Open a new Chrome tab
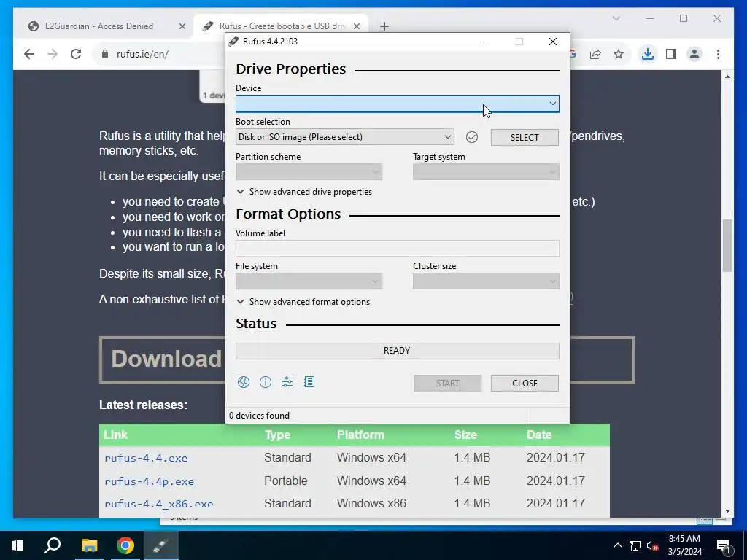The width and height of the screenshot is (747, 560). (x=384, y=26)
